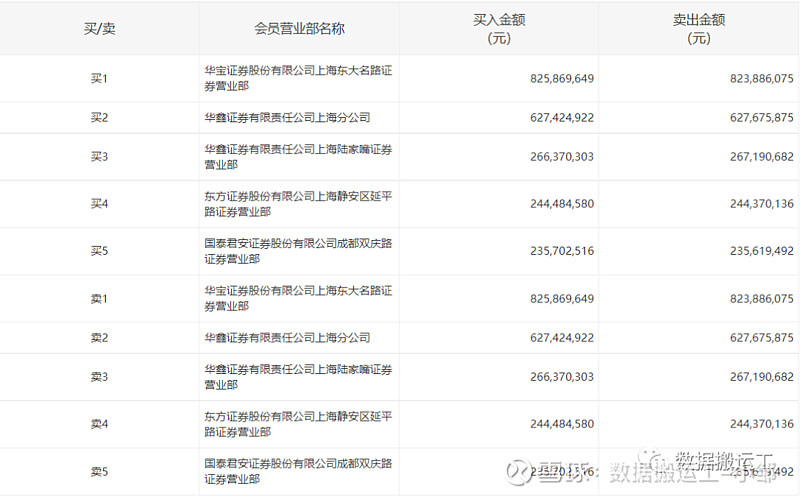The width and height of the screenshot is (800, 497).
Task: Click the 买/卖 column header
Action: point(99,29)
